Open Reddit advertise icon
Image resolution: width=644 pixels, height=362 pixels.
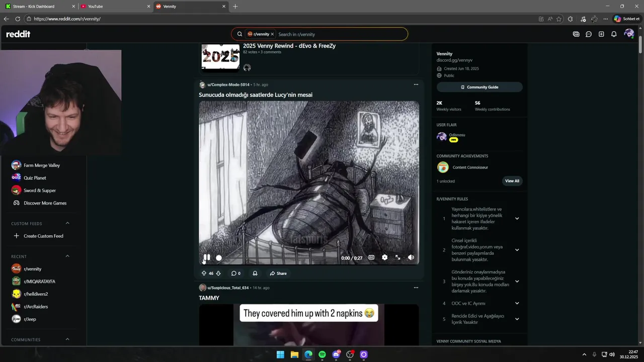[576, 34]
